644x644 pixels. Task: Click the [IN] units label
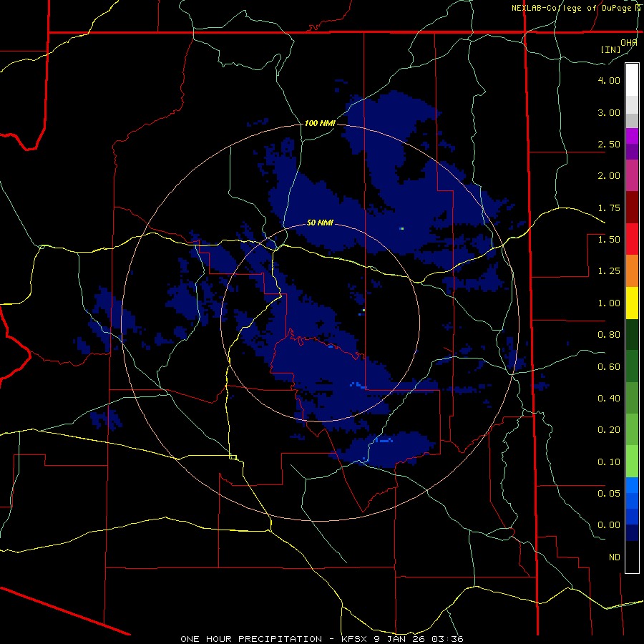click(x=611, y=49)
